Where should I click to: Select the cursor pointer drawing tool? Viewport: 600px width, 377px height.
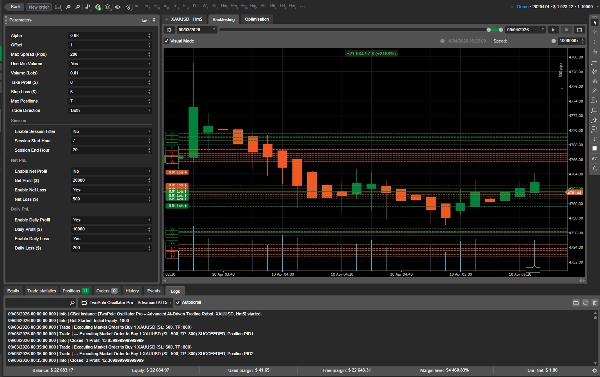[595, 23]
